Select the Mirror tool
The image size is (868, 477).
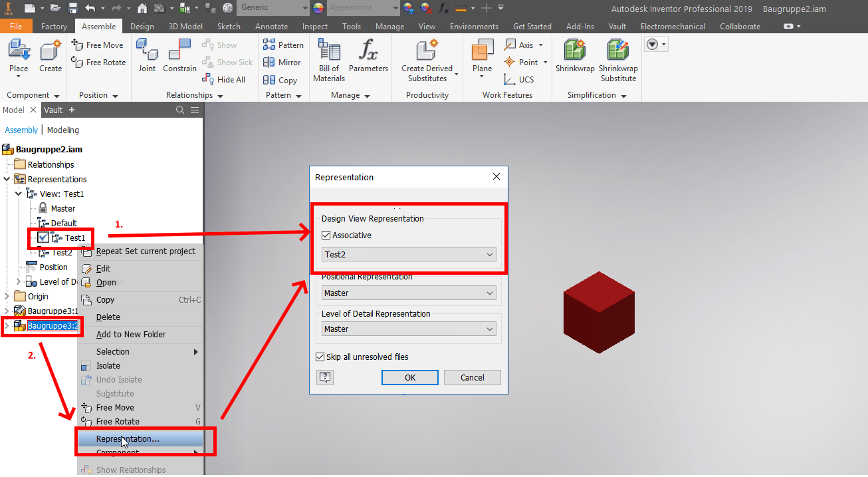click(282, 62)
